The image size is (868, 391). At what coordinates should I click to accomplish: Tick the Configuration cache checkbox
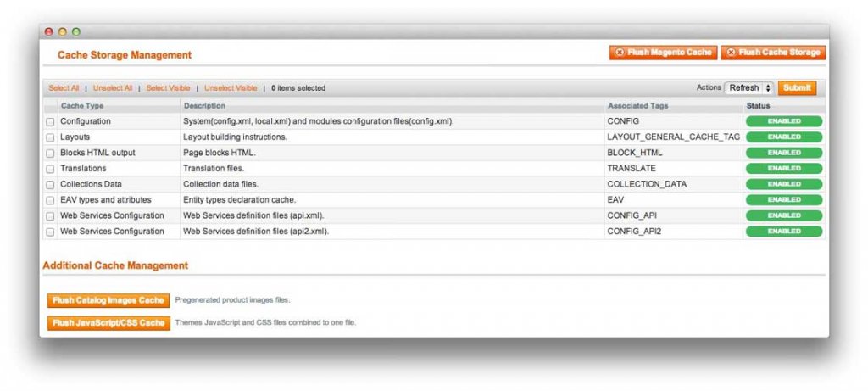pyautogui.click(x=50, y=122)
